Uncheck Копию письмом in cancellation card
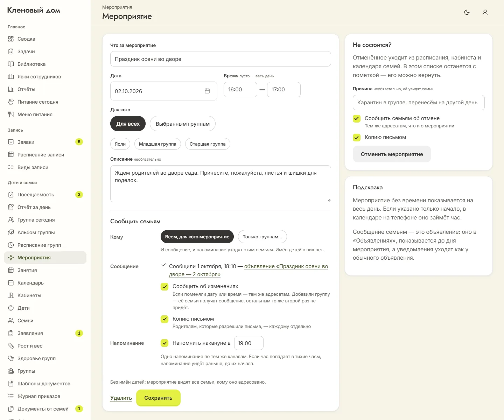The width and height of the screenshot is (504, 420). (357, 137)
